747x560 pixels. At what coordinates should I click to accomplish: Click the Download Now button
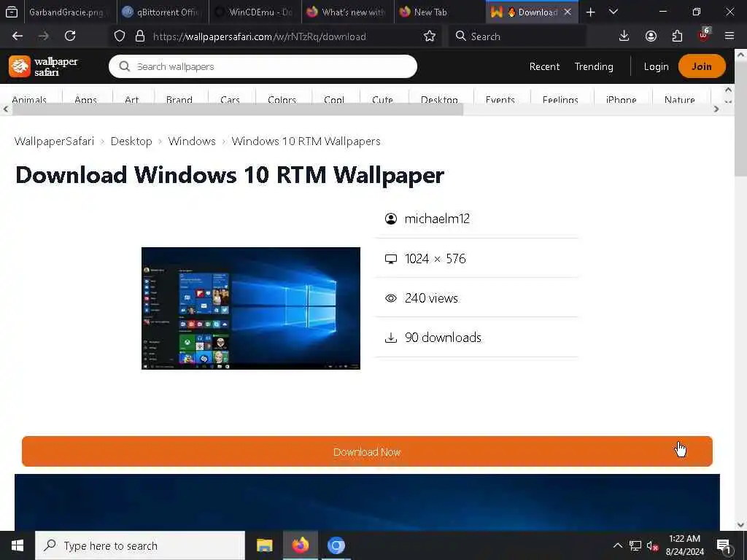(x=367, y=451)
